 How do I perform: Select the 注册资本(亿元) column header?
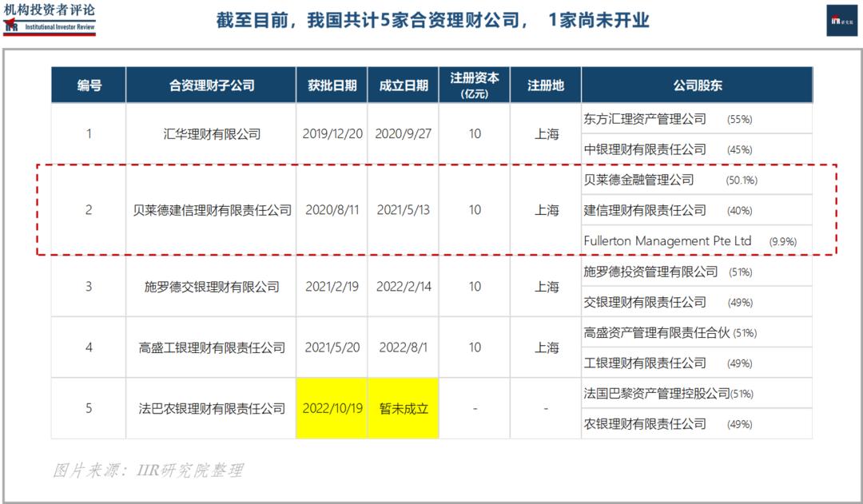coord(473,85)
